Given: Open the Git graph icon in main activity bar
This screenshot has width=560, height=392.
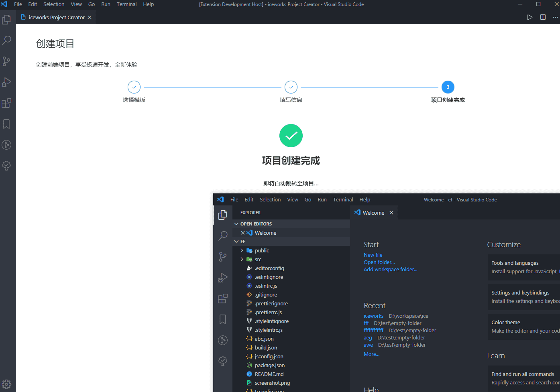Looking at the screenshot, I should (x=6, y=145).
